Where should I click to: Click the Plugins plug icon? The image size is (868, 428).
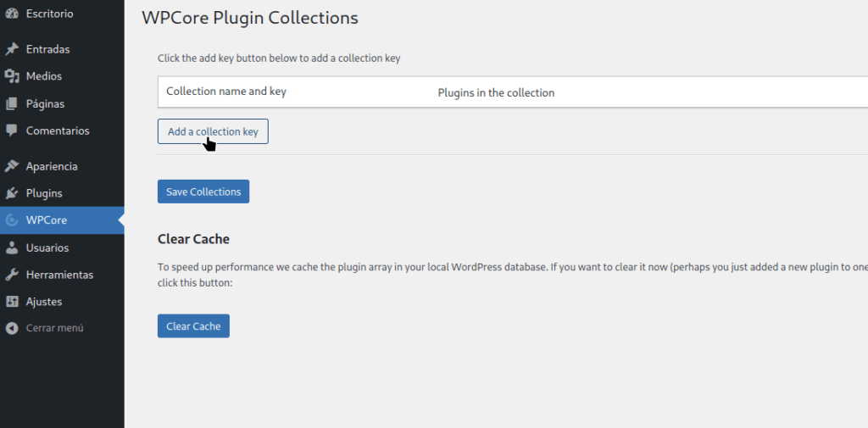12,193
